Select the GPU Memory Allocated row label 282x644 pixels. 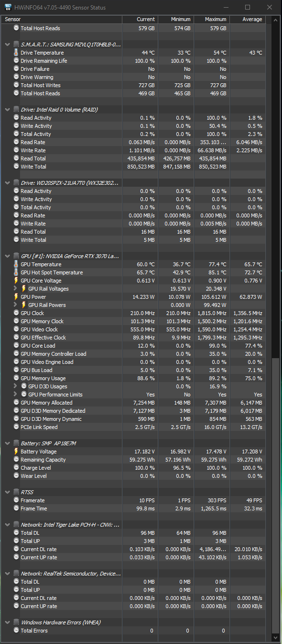tap(46, 403)
